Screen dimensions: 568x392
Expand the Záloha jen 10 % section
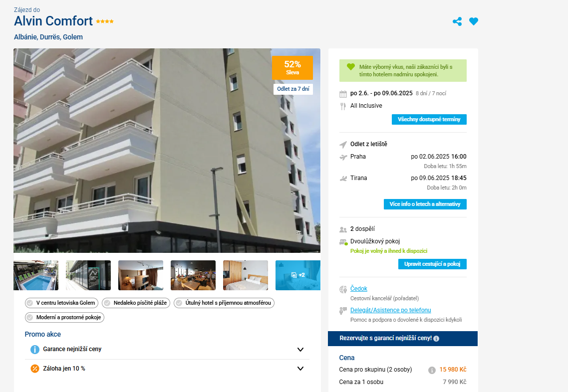[x=300, y=369]
